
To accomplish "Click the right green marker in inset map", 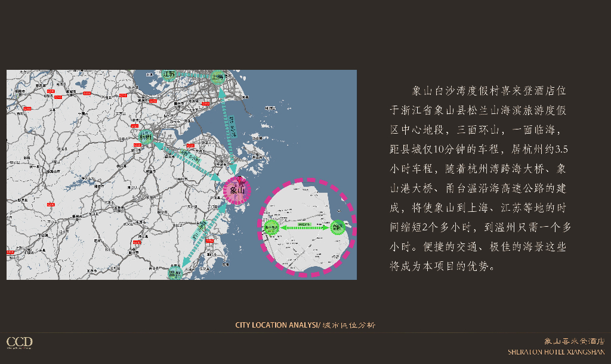I will pos(338,227).
